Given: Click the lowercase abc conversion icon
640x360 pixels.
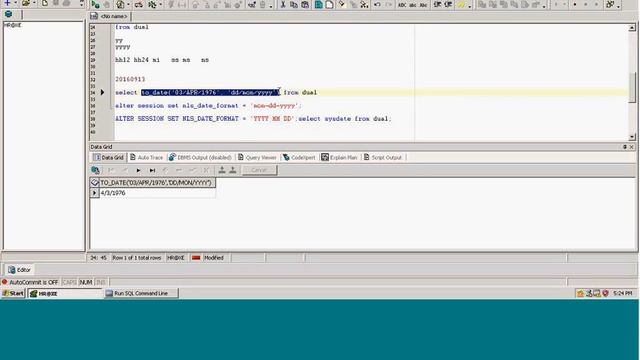Looking at the screenshot, I should (413, 5).
